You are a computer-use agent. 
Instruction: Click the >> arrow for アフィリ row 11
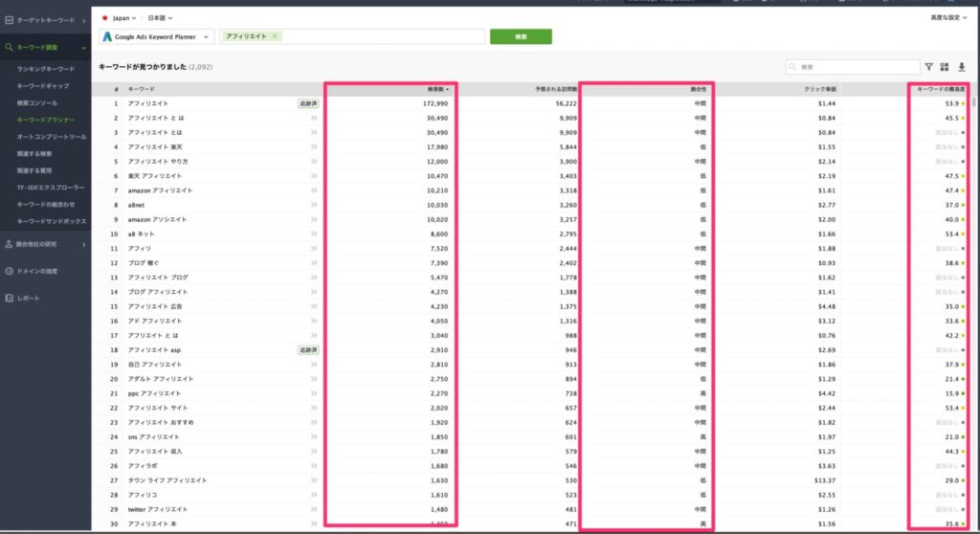click(314, 248)
